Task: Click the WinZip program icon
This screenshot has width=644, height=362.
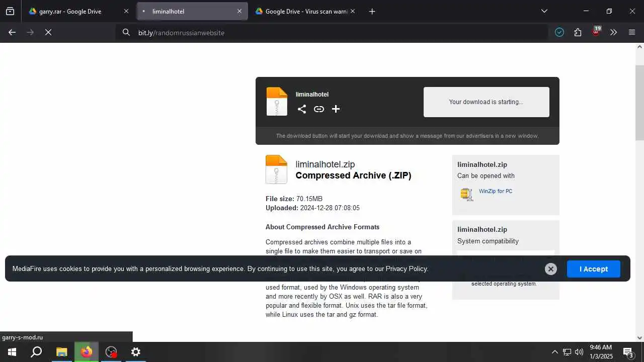Action: click(x=467, y=194)
